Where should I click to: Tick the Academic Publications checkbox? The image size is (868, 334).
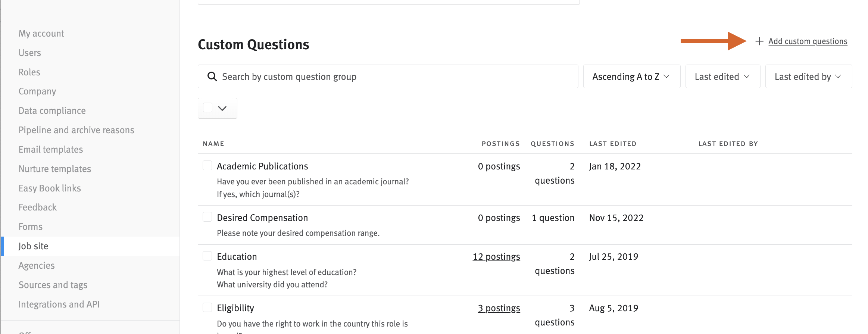point(207,165)
